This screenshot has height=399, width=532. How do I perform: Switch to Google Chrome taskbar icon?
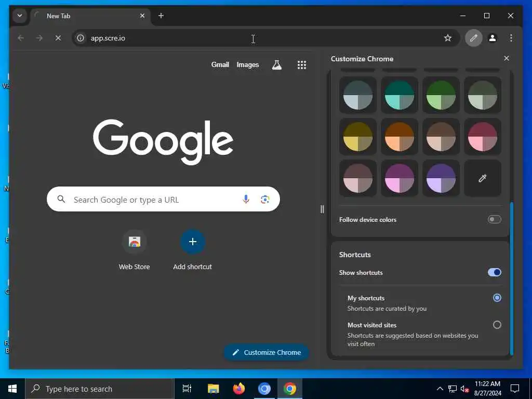point(290,389)
